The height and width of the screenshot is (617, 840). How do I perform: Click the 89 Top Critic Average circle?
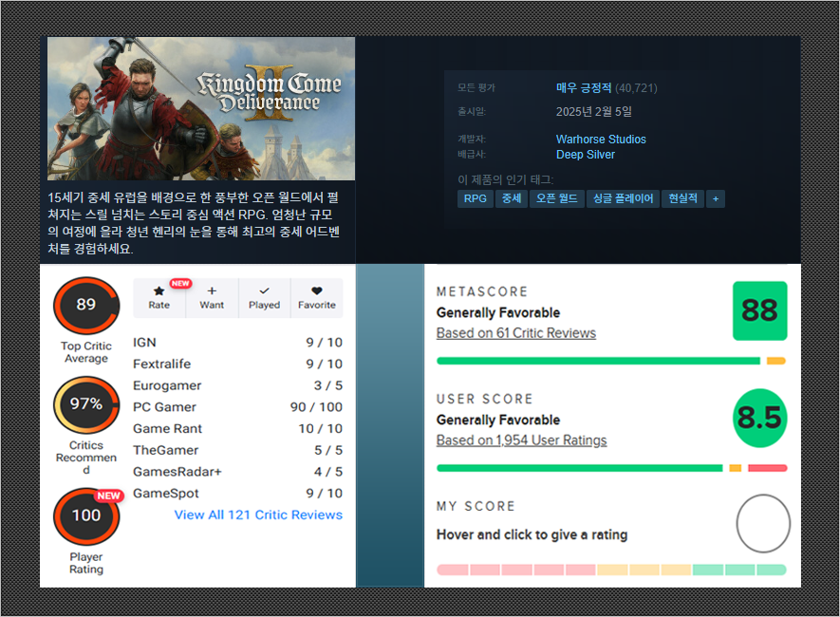point(86,306)
